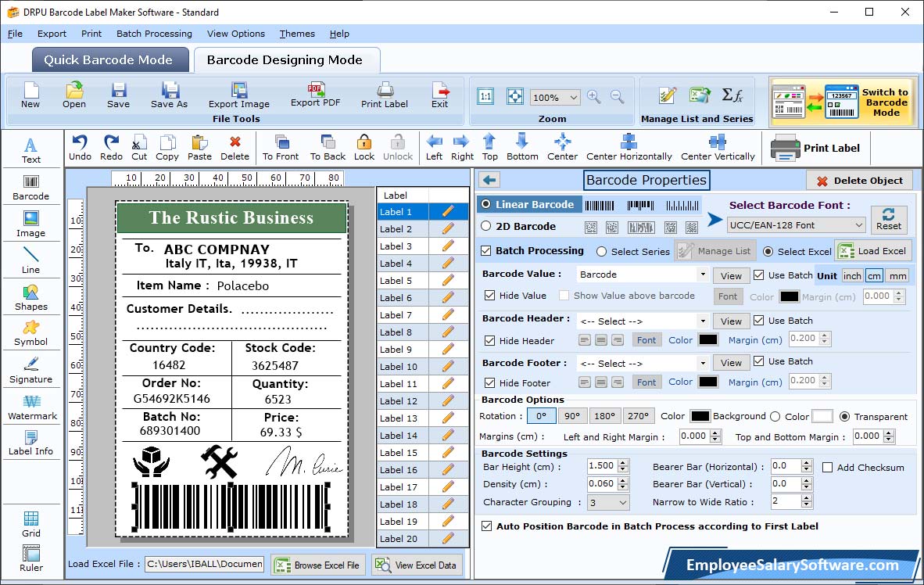This screenshot has height=585, width=924.
Task: Click the zoom in magnifier icon
Action: click(594, 97)
